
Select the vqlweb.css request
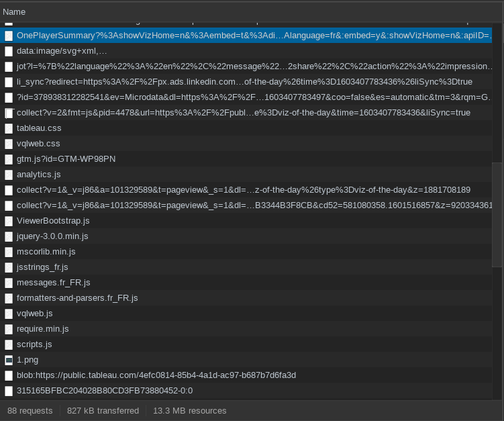[246, 144]
